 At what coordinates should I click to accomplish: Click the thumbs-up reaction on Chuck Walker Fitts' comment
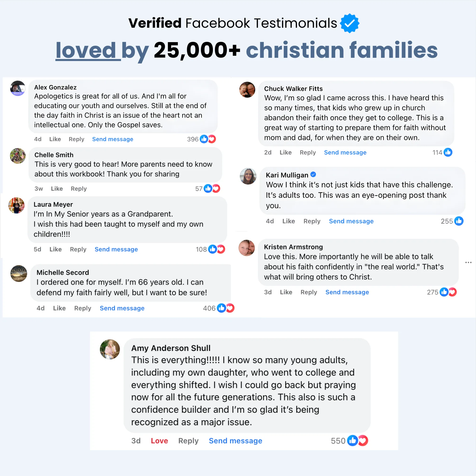[448, 153]
